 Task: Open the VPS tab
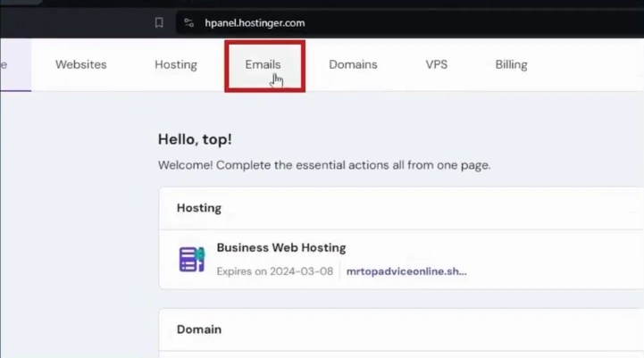click(436, 64)
